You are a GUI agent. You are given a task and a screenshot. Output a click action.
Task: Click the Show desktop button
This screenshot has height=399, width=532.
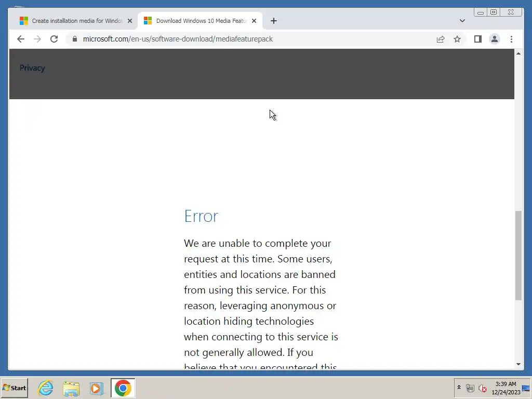526,388
